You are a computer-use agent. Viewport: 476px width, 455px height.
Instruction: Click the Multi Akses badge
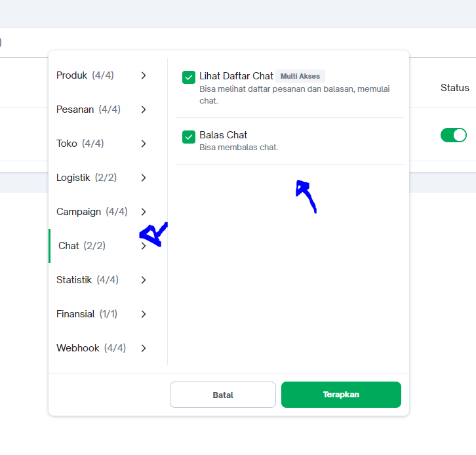tap(300, 76)
